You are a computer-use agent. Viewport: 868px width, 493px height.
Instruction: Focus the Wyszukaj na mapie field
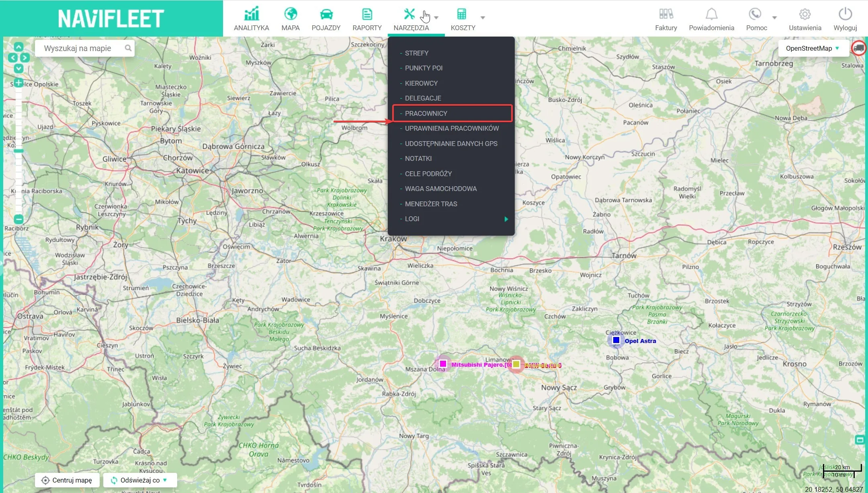[85, 48]
